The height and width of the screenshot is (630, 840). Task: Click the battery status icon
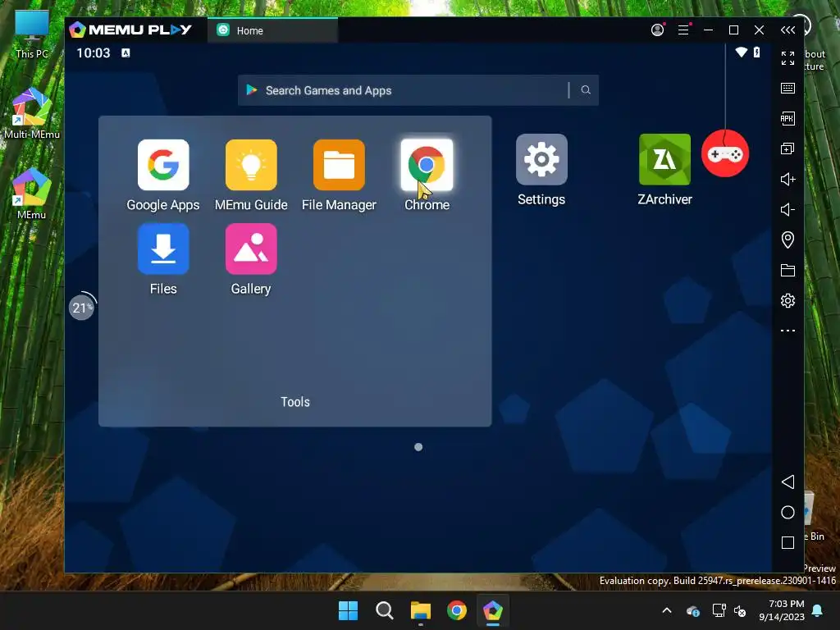point(756,52)
